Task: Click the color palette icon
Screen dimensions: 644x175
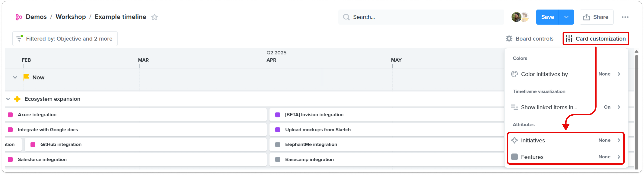Action: [x=514, y=74]
